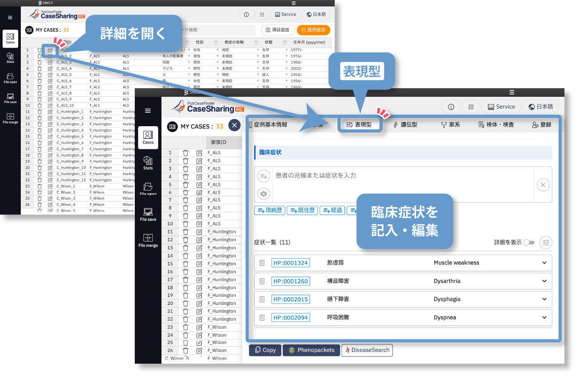Open the Stats panel in front sidebar
Viewport: 588px width, 389px height.
tap(148, 162)
